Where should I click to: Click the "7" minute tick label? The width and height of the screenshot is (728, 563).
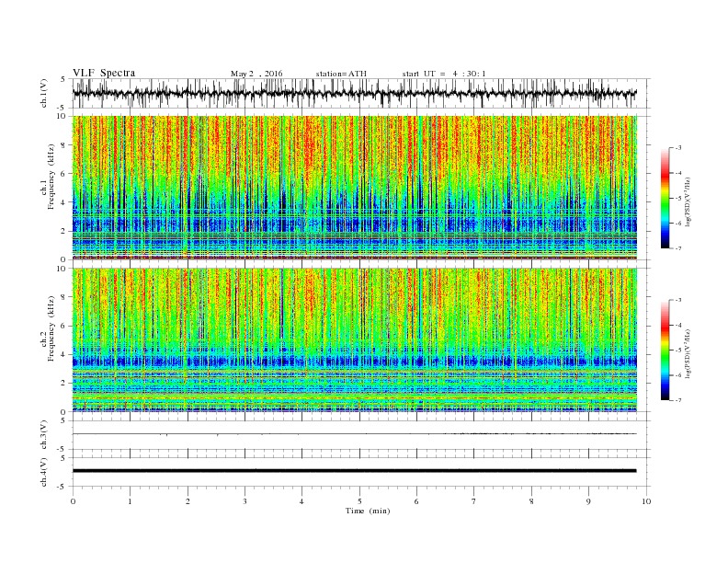[474, 501]
